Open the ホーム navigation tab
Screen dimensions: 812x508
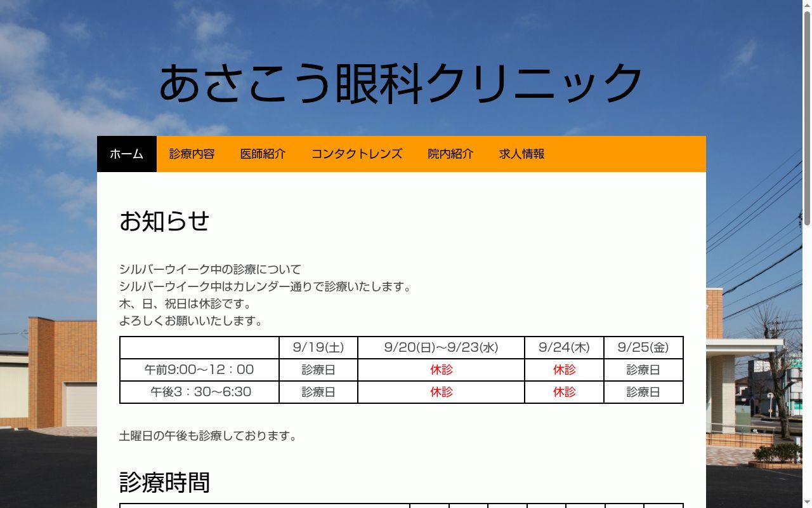click(x=127, y=154)
